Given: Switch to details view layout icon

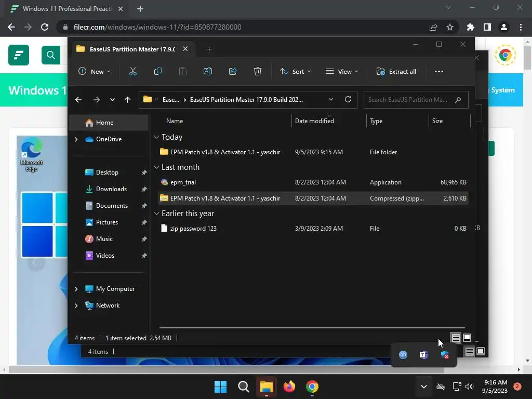Looking at the screenshot, I should coord(456,338).
